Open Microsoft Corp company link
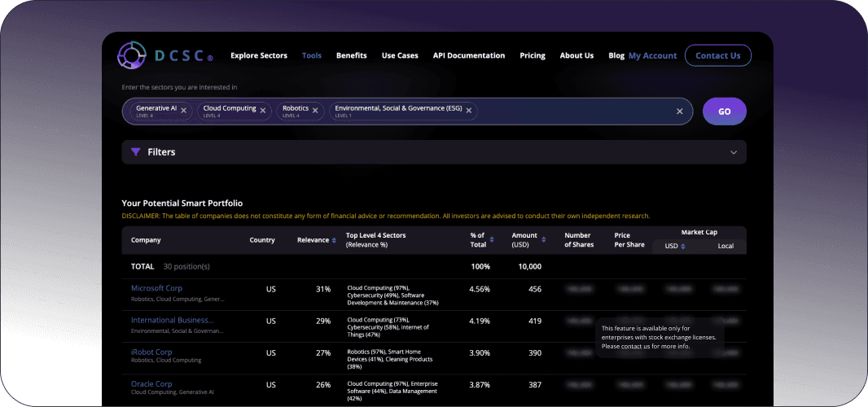Image resolution: width=868 pixels, height=407 pixels. 156,288
